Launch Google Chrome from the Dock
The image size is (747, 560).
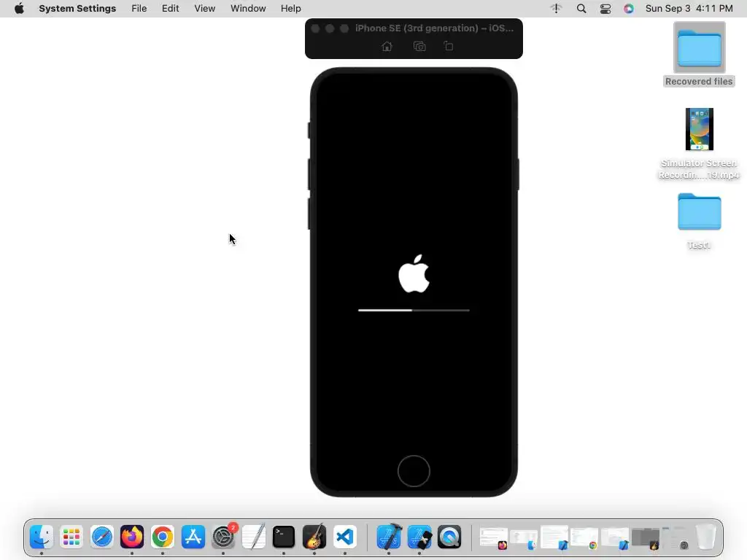[x=163, y=537]
